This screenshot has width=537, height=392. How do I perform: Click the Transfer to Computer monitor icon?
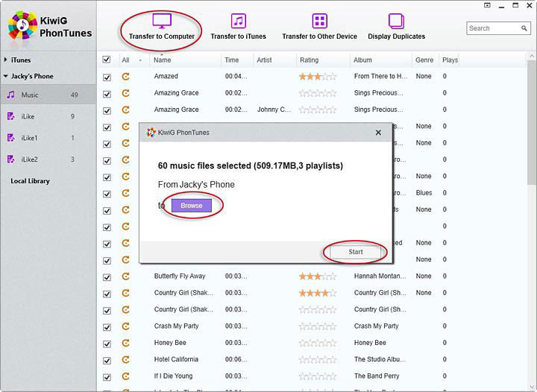pos(162,21)
